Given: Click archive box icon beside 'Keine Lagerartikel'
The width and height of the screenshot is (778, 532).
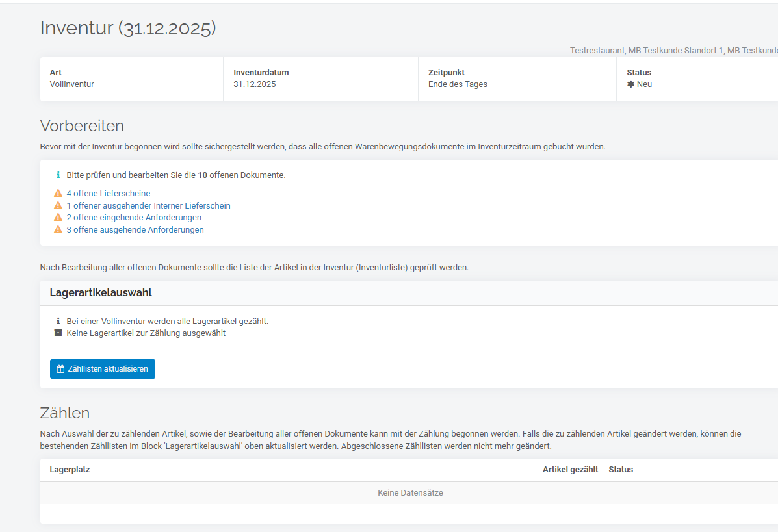Looking at the screenshot, I should (58, 333).
